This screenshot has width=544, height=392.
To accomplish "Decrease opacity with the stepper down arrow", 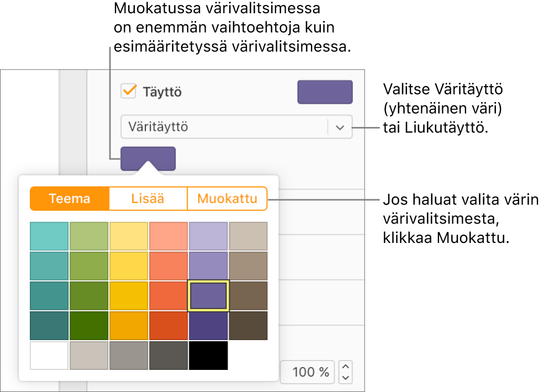I will click(x=346, y=378).
